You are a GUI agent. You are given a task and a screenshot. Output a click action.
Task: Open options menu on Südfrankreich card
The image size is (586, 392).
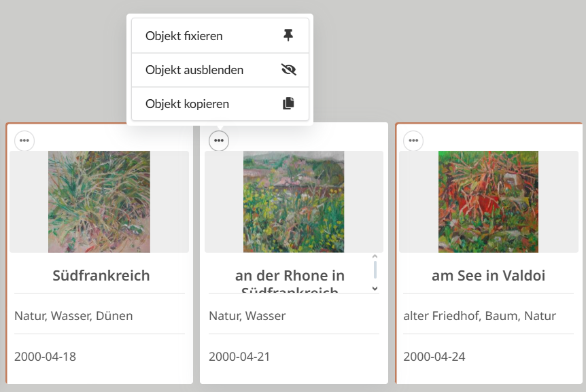pyautogui.click(x=24, y=141)
